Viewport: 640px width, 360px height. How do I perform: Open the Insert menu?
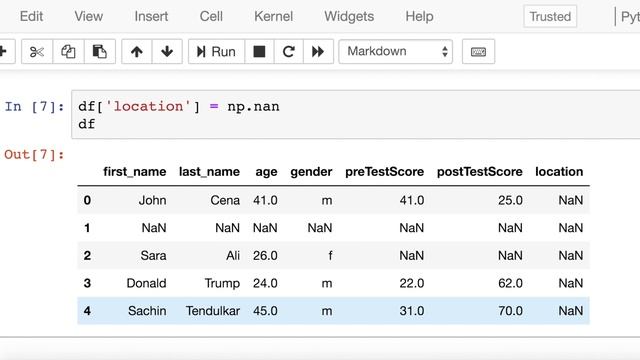[151, 16]
